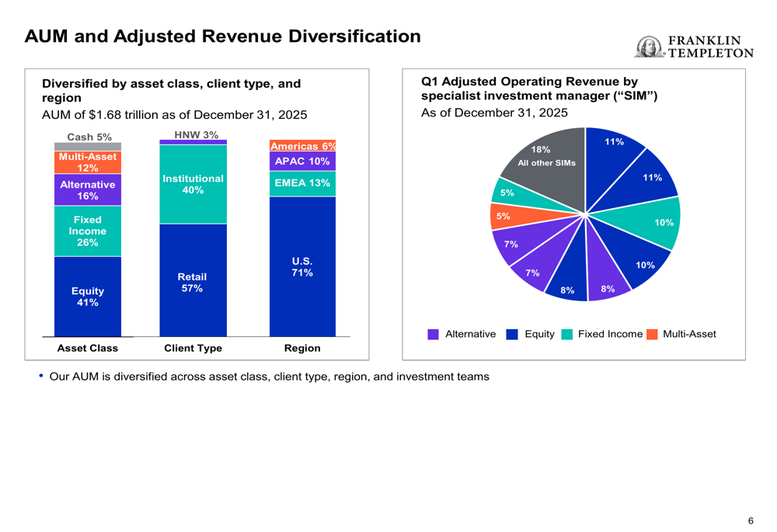Click the Q1 Adjusted Operating Revenue heading
Viewport: 777px width, 532px height.
tap(539, 89)
